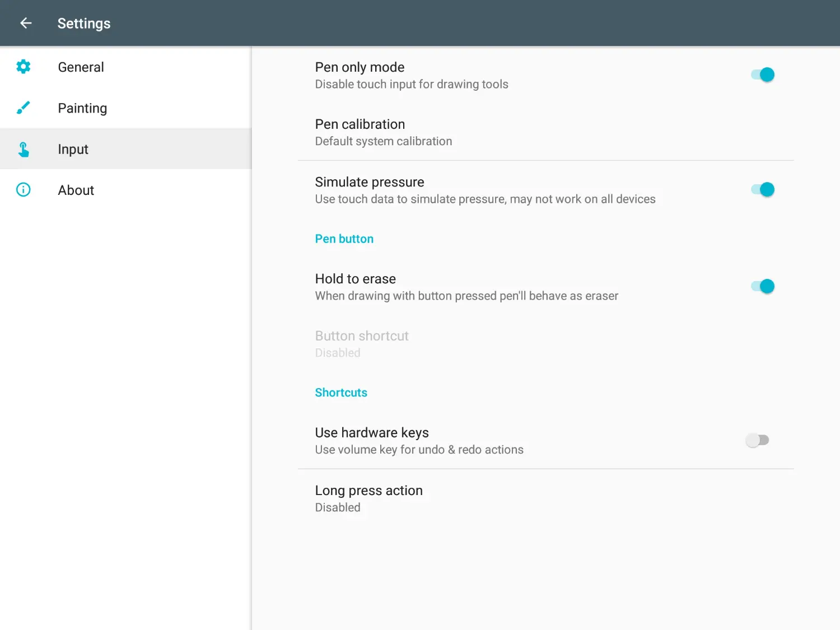Switch to the Painting settings tab
Screen dimensions: 840x630
125,108
